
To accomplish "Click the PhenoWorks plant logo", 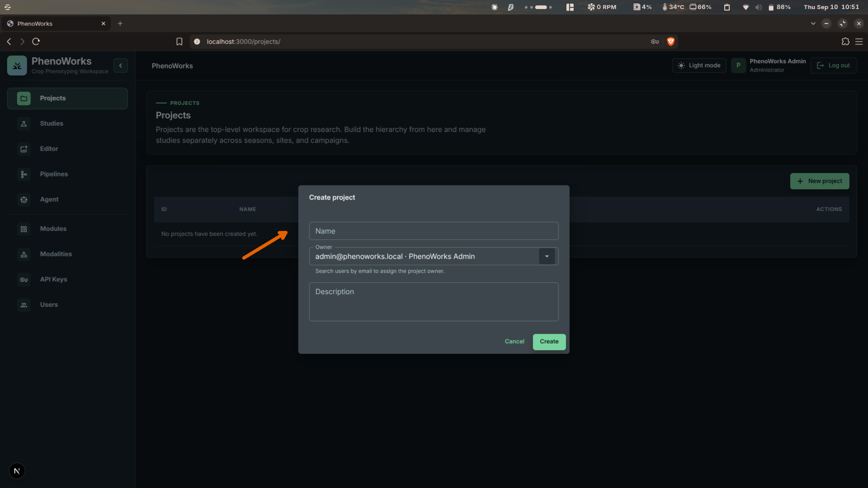I will click(x=17, y=66).
